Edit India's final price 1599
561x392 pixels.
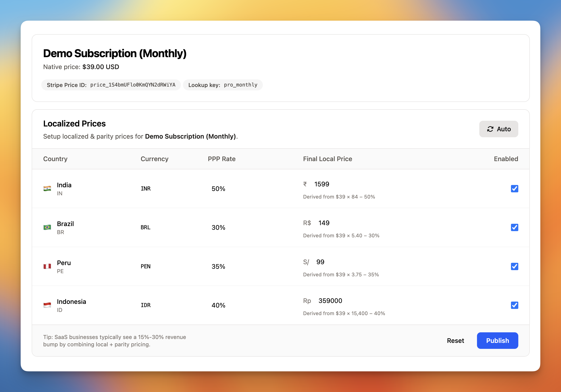click(322, 184)
